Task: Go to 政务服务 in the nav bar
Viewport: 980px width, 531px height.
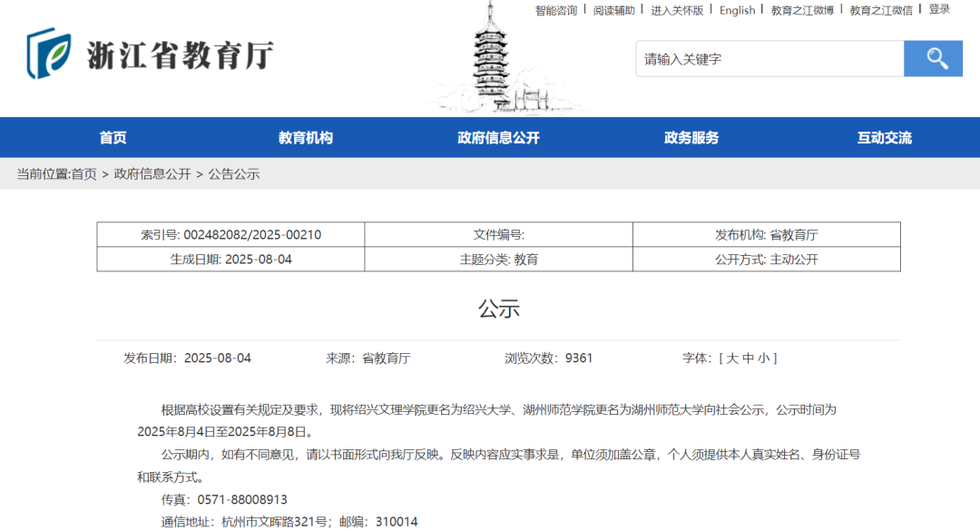Action: 691,138
